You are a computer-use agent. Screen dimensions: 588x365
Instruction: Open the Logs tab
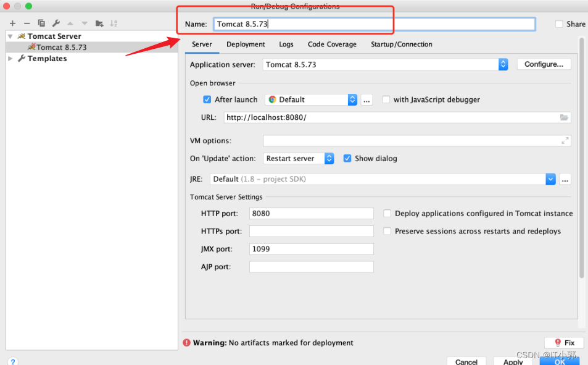[286, 44]
